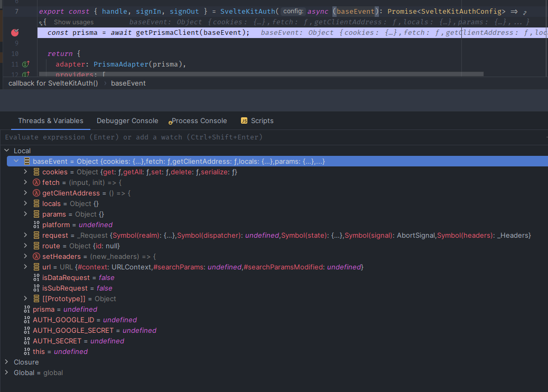This screenshot has height=392, width=548.
Task: Expand the [[Prototype]] node
Action: (25, 298)
